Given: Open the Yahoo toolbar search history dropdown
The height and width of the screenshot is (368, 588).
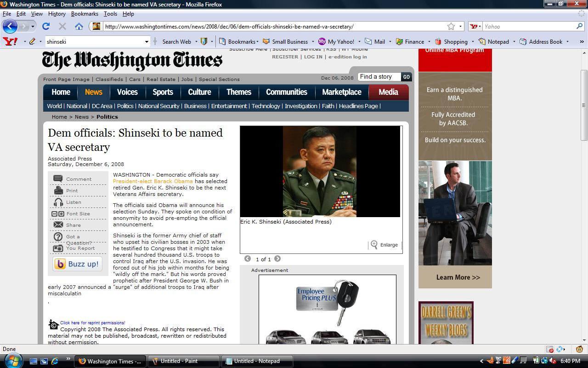Looking at the screenshot, I should click(x=147, y=41).
